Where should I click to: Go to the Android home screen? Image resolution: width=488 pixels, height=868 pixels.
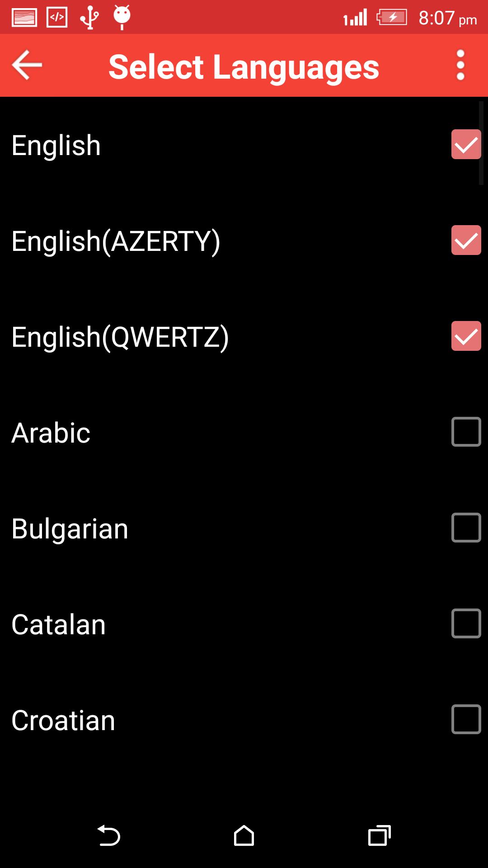(x=244, y=835)
